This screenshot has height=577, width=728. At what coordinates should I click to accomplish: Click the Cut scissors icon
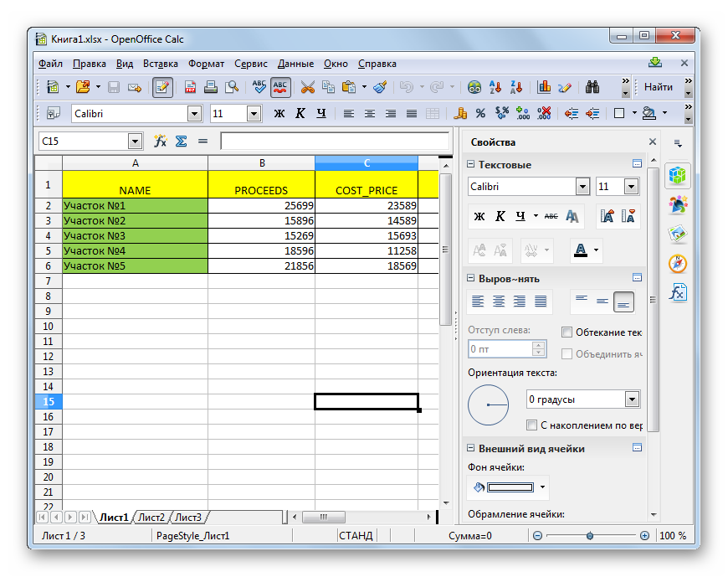[x=307, y=87]
